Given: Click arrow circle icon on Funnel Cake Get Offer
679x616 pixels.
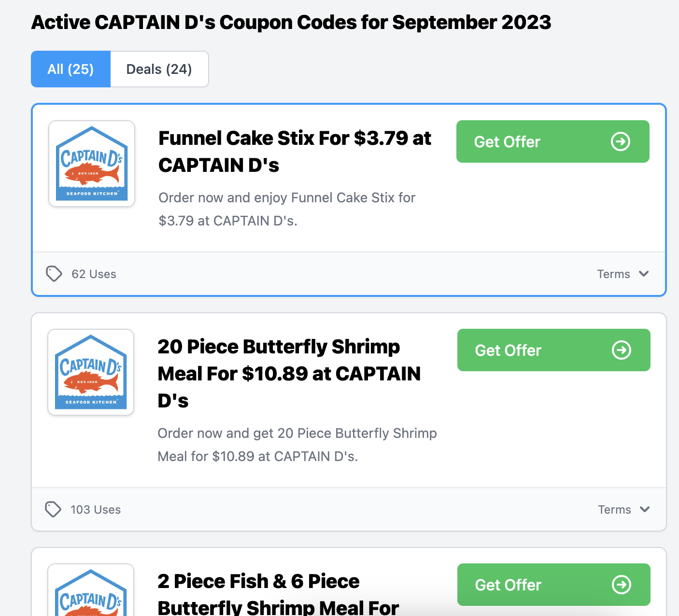Looking at the screenshot, I should (621, 142).
